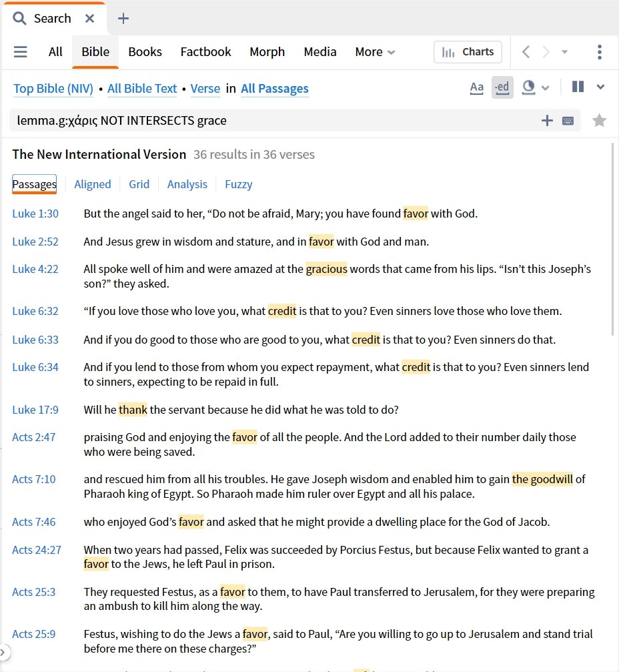The image size is (619, 672).
Task: Click the visual filter circle icon
Action: tap(528, 87)
